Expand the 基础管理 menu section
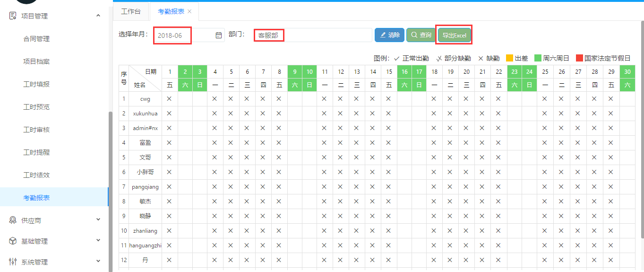 [x=98, y=240]
